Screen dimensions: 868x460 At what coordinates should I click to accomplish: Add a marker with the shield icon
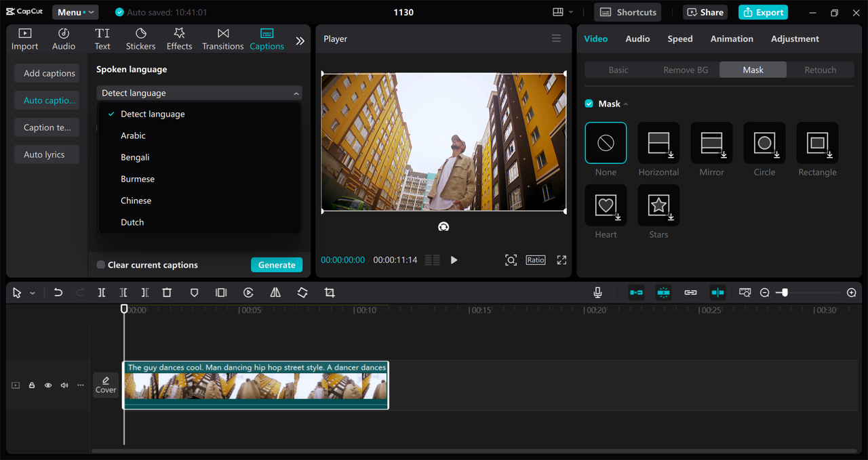point(194,293)
